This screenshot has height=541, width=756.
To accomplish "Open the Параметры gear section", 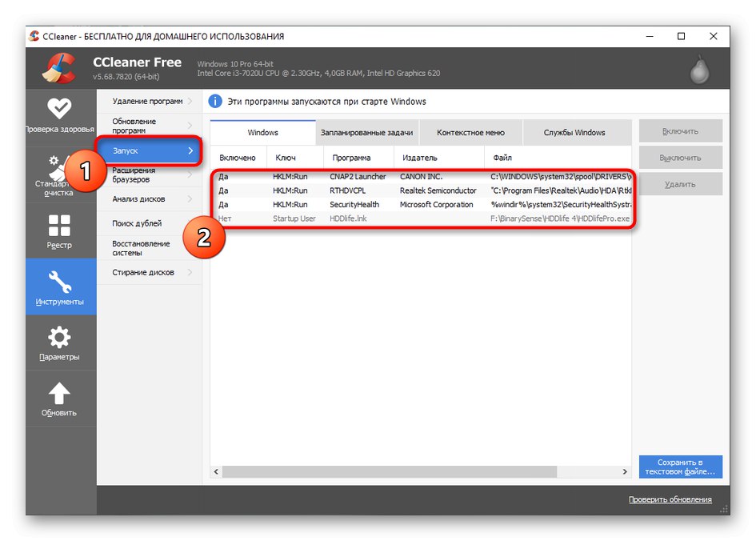I will pyautogui.click(x=60, y=343).
